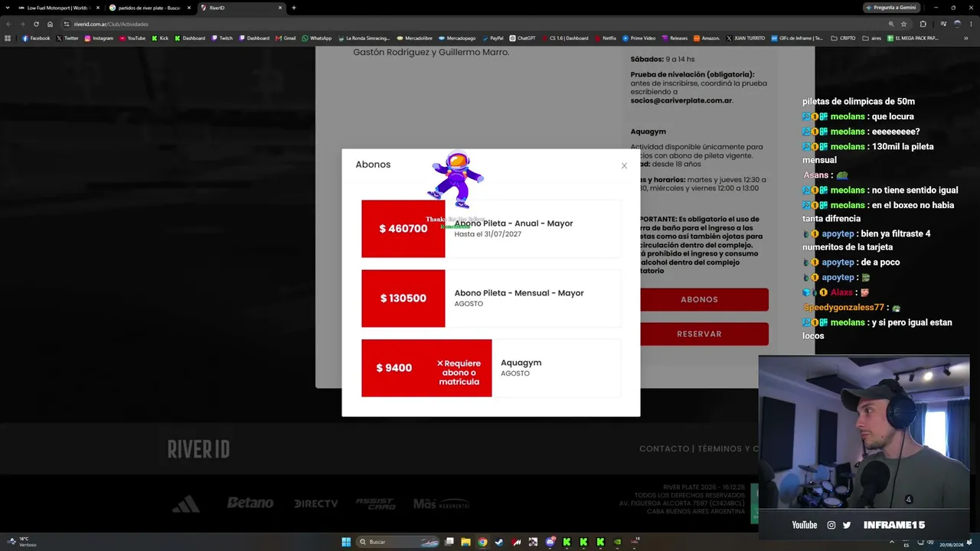View site information icon in address bar
The image size is (980, 551).
coord(67,24)
